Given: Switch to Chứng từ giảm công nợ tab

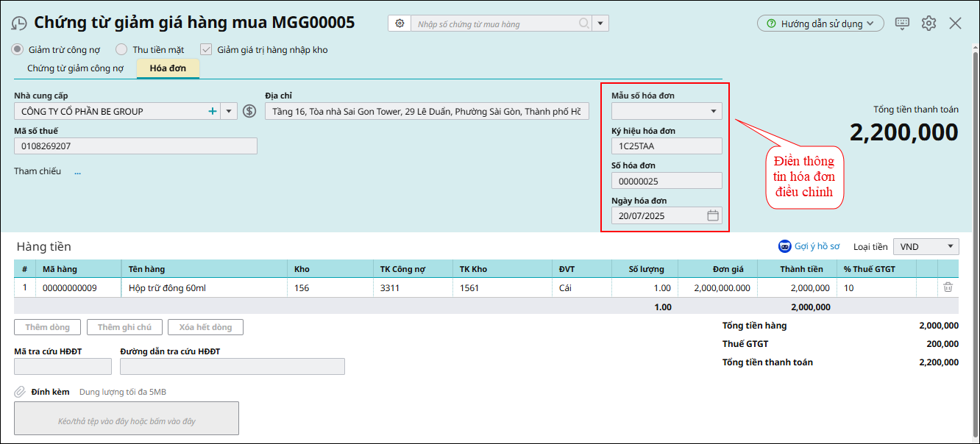Looking at the screenshot, I should pos(75,68).
